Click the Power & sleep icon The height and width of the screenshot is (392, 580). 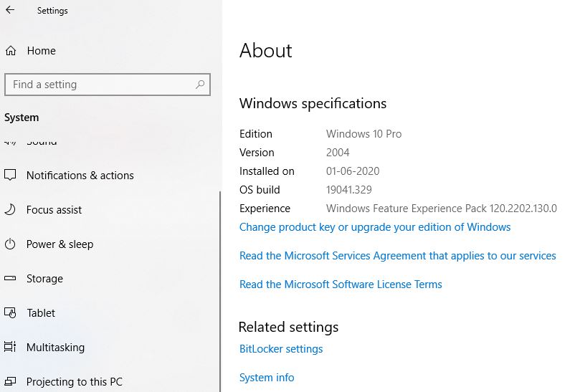pos(10,244)
